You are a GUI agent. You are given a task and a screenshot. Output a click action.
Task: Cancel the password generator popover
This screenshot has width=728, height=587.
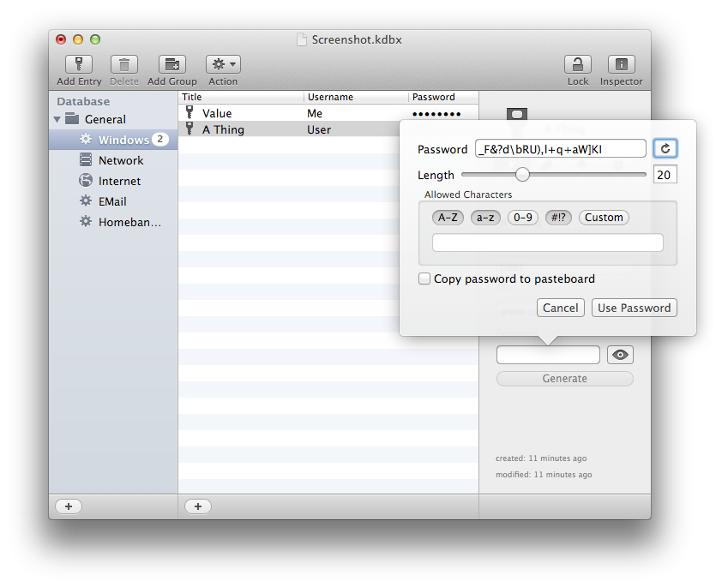click(x=560, y=308)
